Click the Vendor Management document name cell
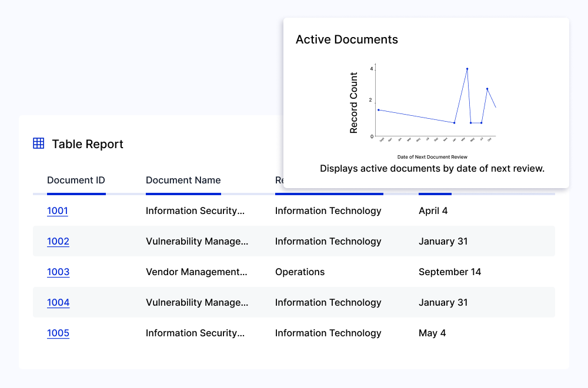Viewport: 588px width, 388px height. (x=196, y=272)
